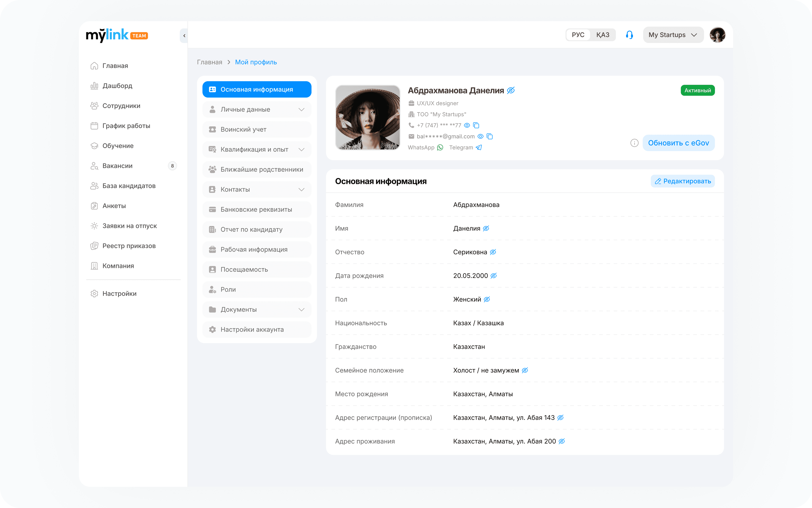This screenshot has width=812, height=508.
Task: Click the Обновить с eGov button
Action: tap(678, 143)
